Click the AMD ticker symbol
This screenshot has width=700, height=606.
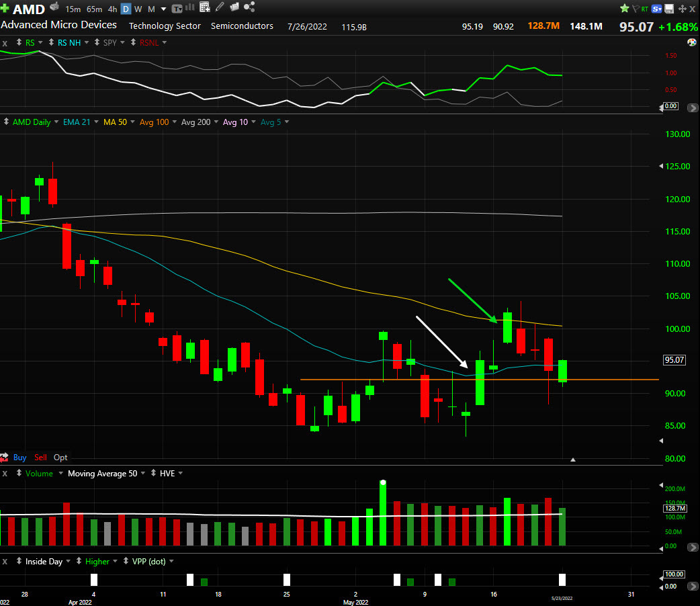(29, 9)
